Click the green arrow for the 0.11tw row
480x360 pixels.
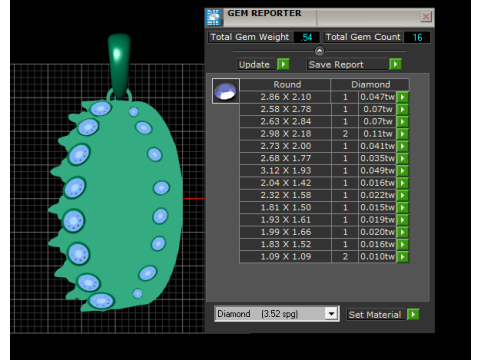(403, 134)
